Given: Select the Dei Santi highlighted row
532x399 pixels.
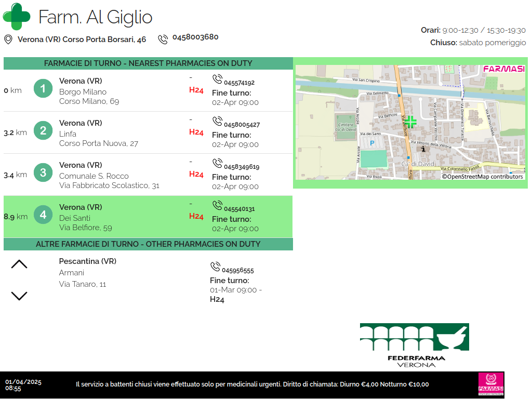Looking at the screenshot, I should 148,217.
